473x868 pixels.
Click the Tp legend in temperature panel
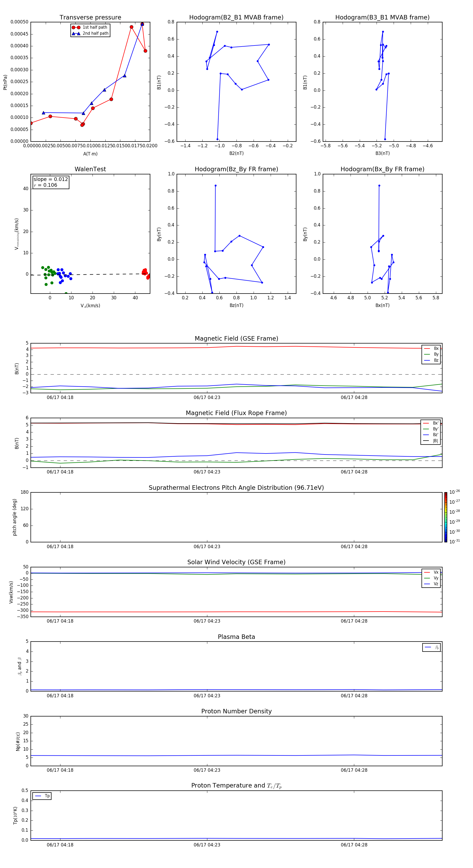(x=42, y=796)
